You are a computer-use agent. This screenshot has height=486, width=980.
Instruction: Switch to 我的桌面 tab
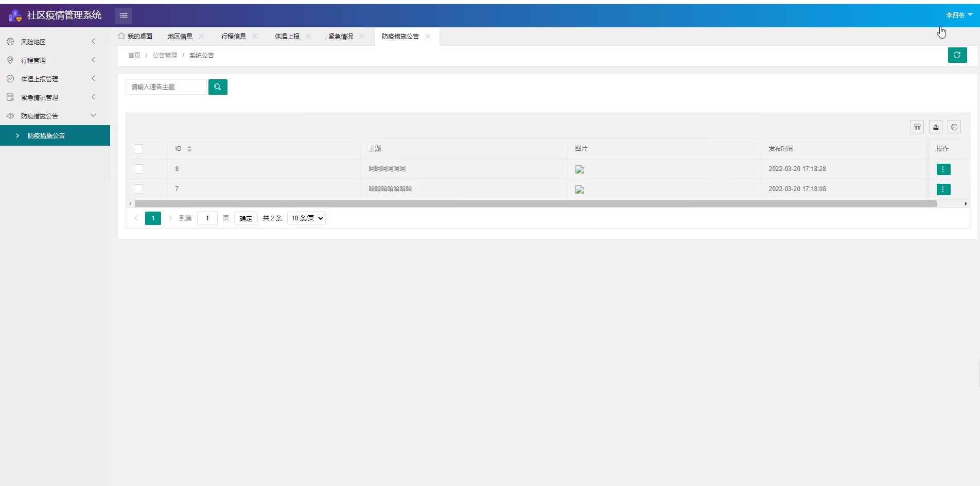point(135,37)
